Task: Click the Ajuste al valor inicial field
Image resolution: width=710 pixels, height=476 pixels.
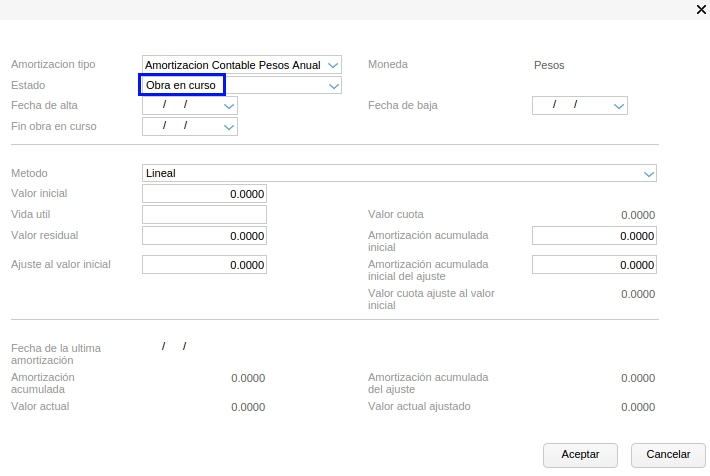Action: click(x=204, y=265)
